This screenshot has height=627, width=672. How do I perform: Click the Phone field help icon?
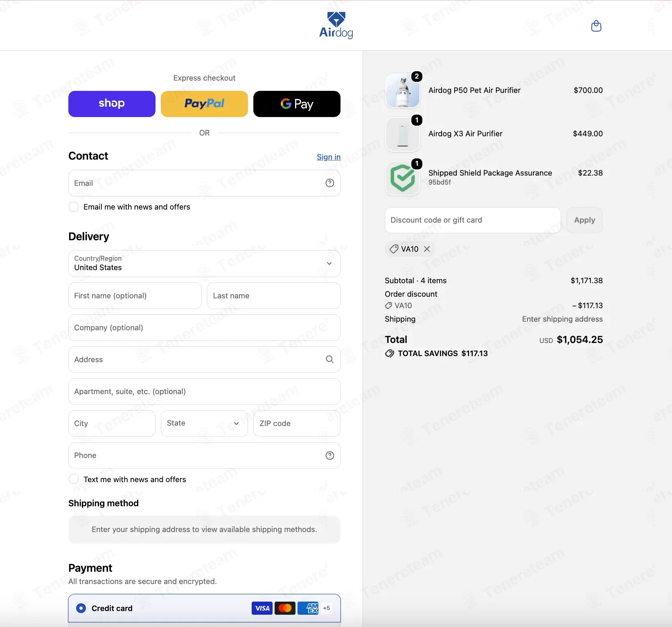click(x=330, y=456)
